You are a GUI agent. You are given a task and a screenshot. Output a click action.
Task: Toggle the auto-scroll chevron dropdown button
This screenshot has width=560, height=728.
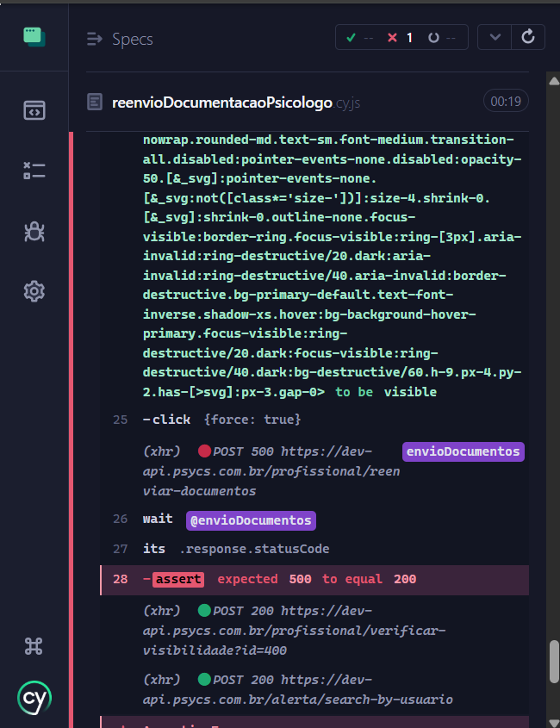tap(495, 37)
